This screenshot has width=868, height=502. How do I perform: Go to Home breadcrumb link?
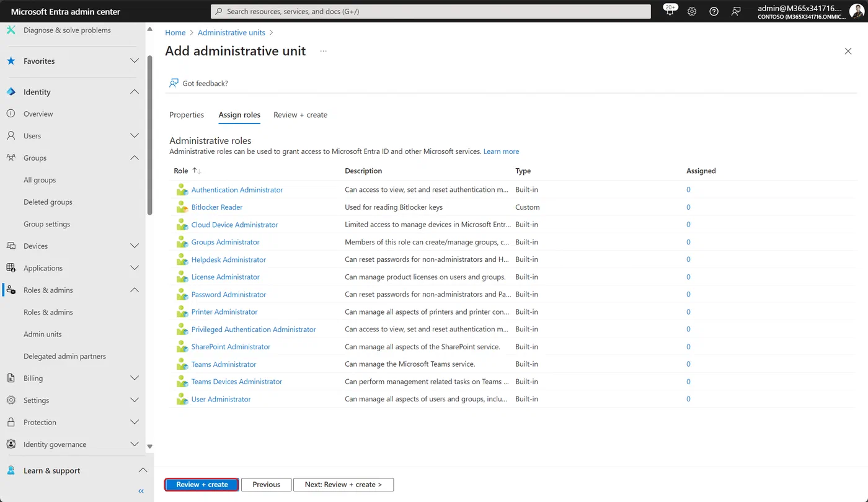[175, 32]
